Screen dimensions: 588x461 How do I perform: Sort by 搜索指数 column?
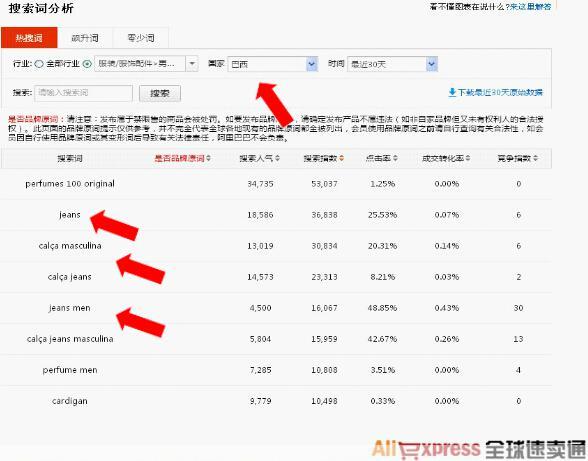[x=324, y=158]
